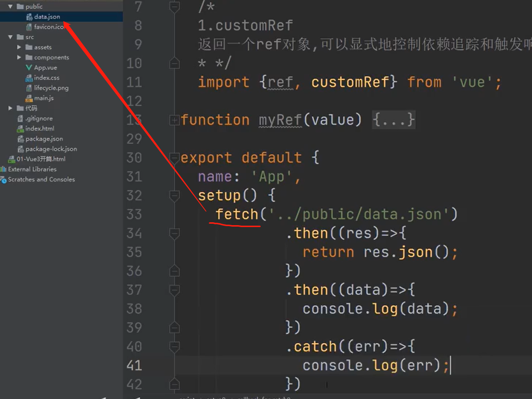
Task: Click the External Libraries icon
Action: tap(4, 169)
